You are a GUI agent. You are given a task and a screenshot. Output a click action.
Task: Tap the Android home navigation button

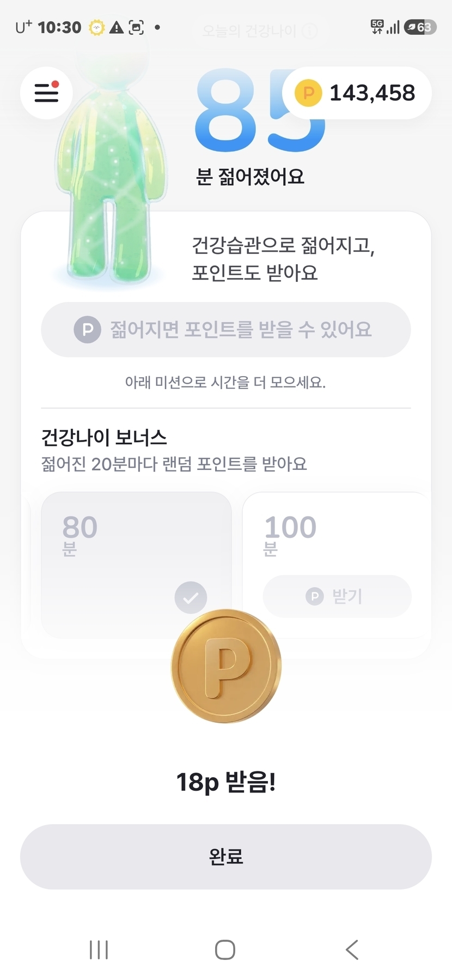225,949
